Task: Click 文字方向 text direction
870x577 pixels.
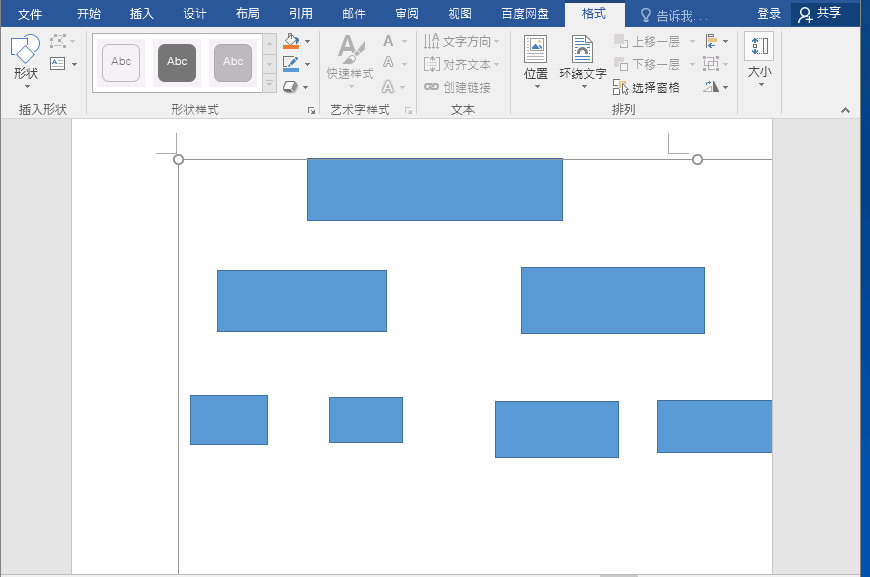Action: 462,42
